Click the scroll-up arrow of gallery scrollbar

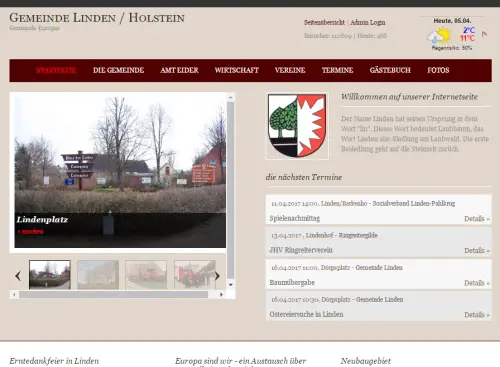pyautogui.click(x=231, y=97)
